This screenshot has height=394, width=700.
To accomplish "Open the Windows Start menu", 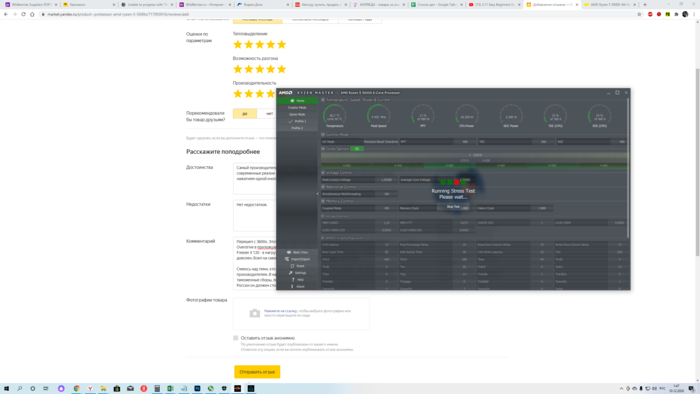I will [x=6, y=389].
